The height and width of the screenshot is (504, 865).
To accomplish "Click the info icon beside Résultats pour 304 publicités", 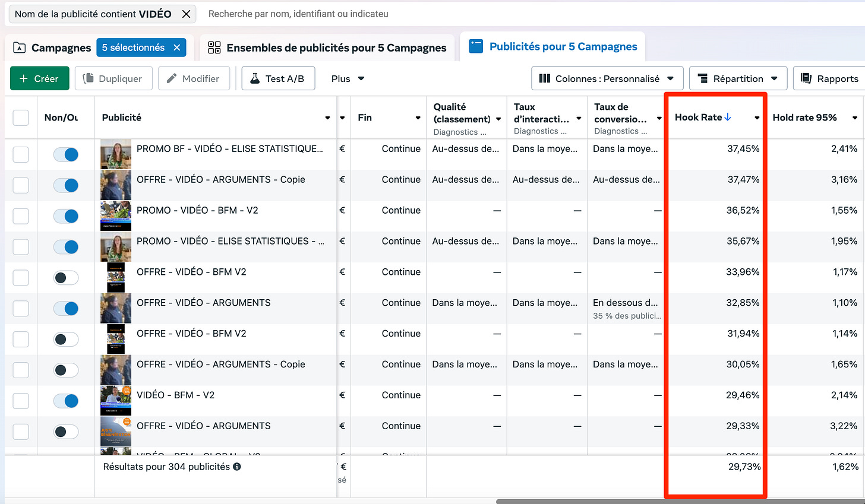I will pos(237,467).
